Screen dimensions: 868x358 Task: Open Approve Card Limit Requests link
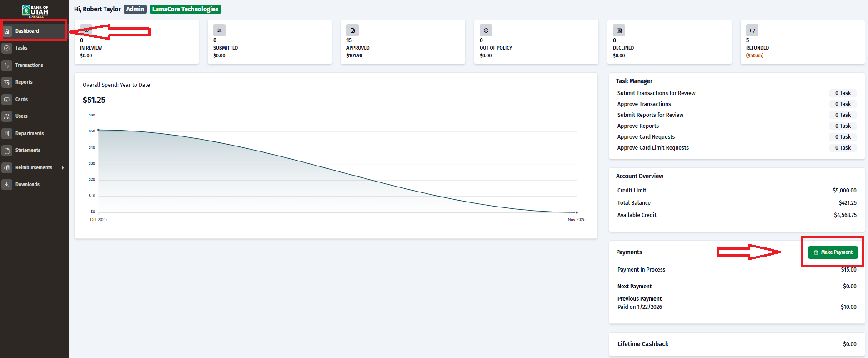coord(653,148)
